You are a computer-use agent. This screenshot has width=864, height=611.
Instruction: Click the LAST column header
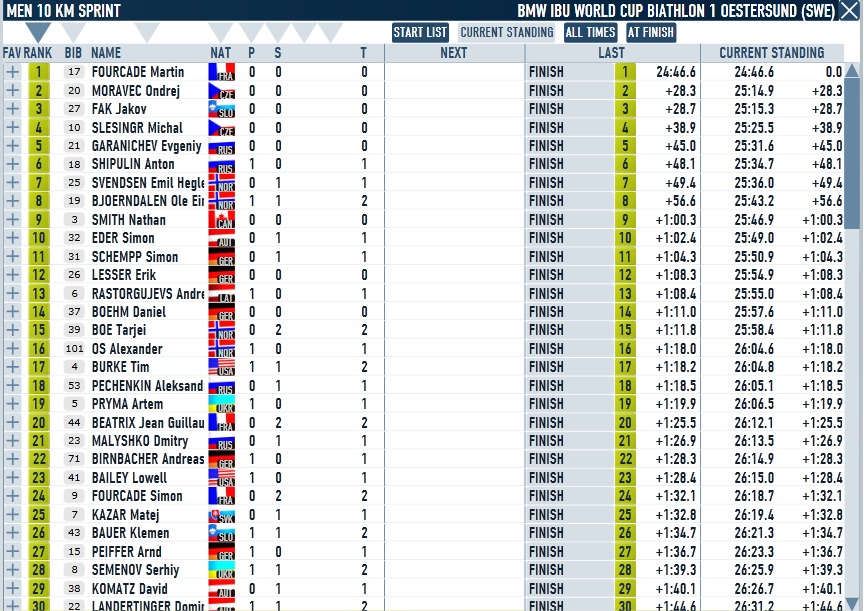612,53
